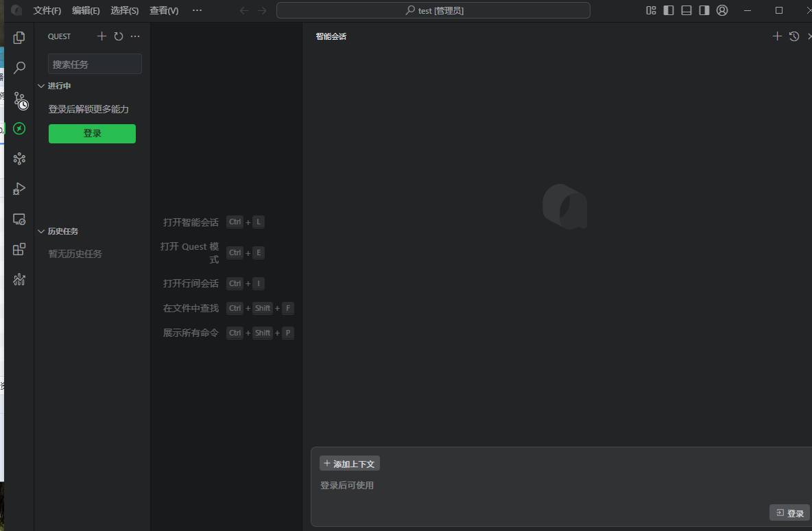The width and height of the screenshot is (812, 531).
Task: Open Source Control view with pending clock badge
Action: 20,100
